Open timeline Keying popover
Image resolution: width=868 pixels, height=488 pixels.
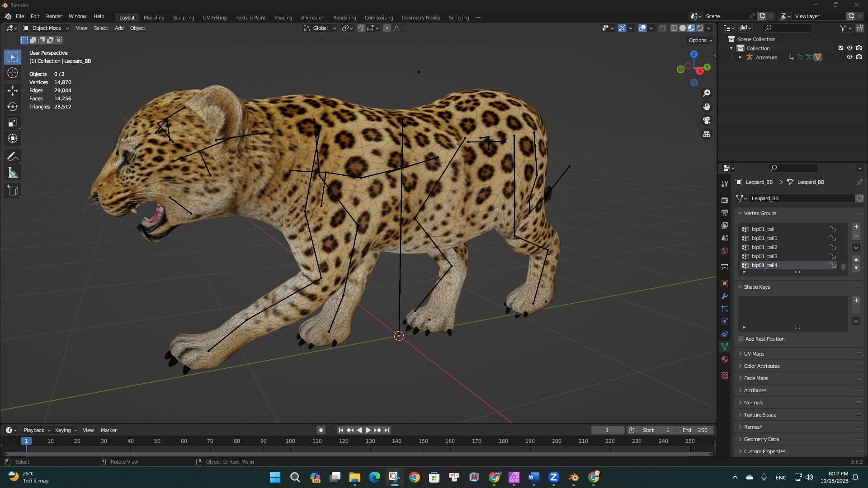click(x=66, y=430)
